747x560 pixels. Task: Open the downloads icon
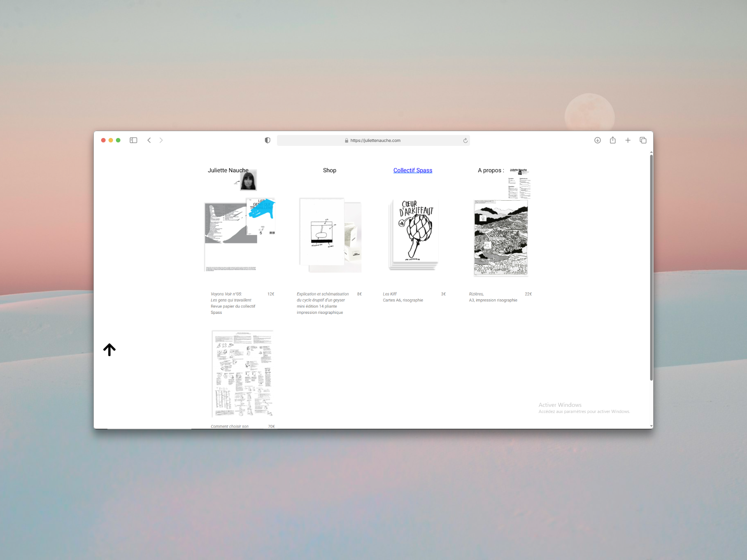(598, 140)
